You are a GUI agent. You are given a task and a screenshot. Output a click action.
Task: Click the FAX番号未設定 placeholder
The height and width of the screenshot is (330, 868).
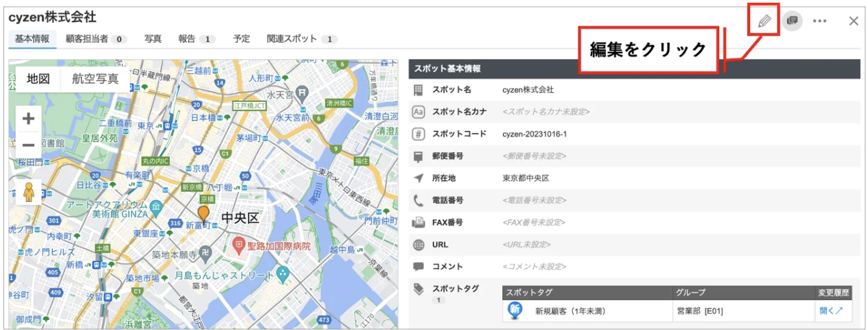[534, 222]
